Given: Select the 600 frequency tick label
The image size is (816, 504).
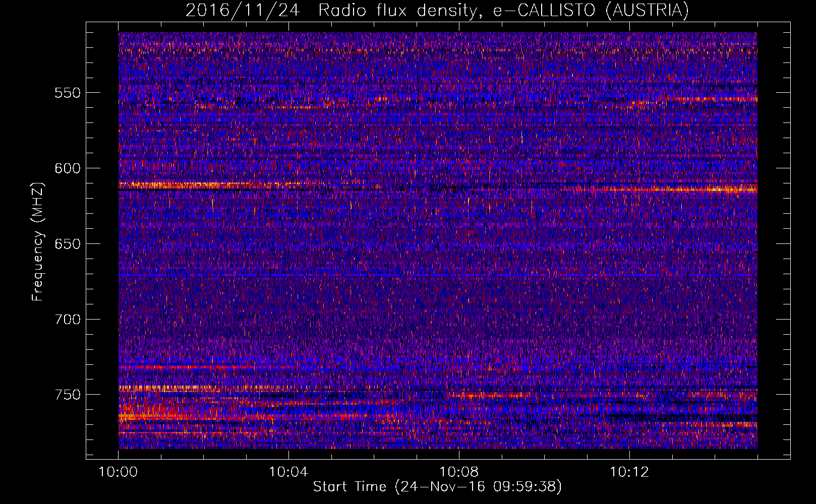Looking at the screenshot, I should pyautogui.click(x=68, y=168).
